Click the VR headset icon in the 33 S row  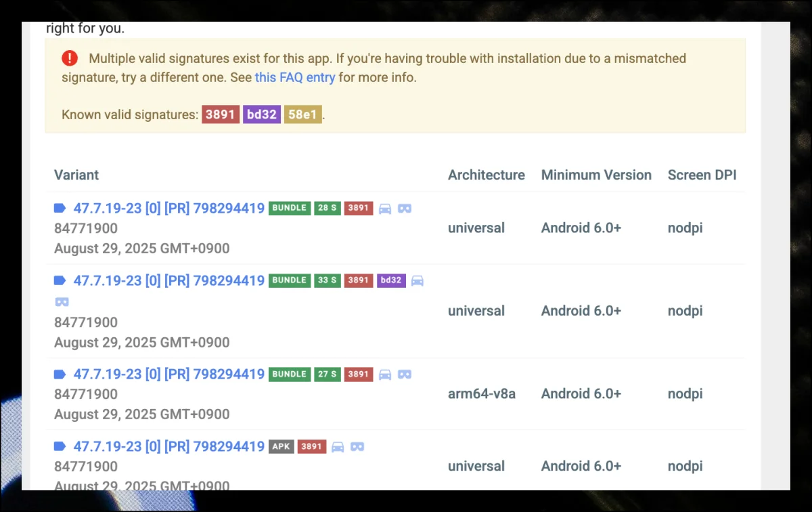coord(62,301)
